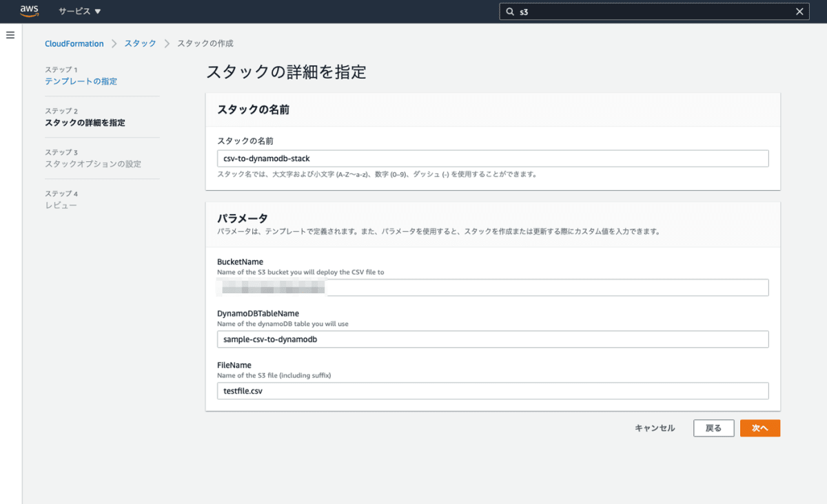Edit the BucketName input field
The width and height of the screenshot is (827, 504).
[493, 287]
